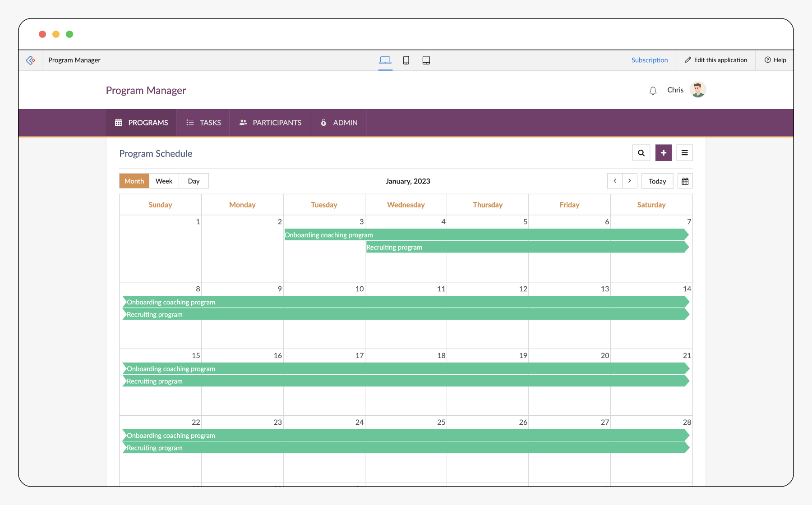The height and width of the screenshot is (505, 812).
Task: Open Chris's profile avatar
Action: click(x=697, y=90)
